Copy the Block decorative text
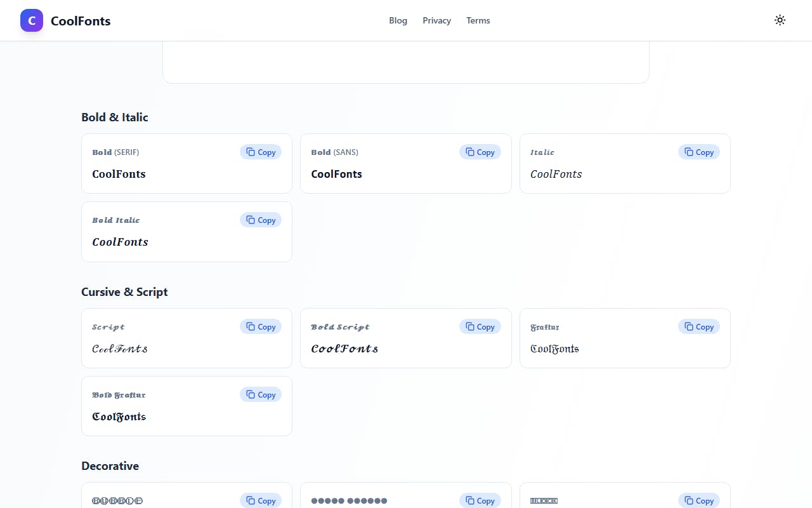812x508 pixels. (699, 500)
